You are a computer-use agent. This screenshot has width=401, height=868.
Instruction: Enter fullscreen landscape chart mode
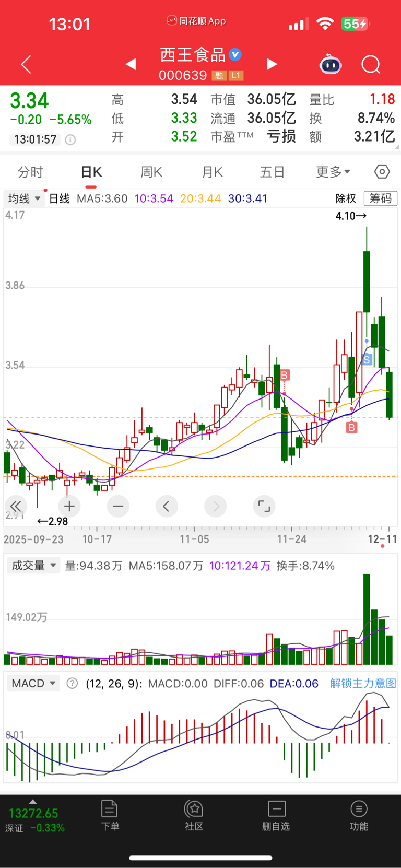pyautogui.click(x=264, y=506)
